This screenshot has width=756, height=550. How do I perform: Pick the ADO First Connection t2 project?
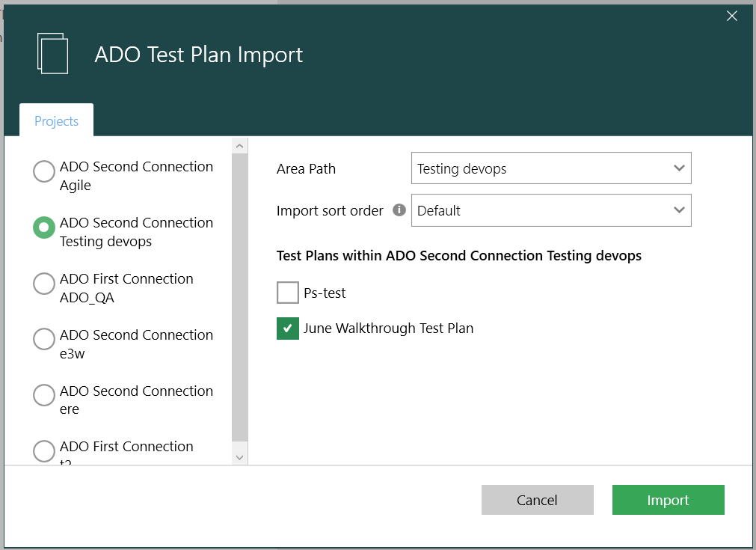[x=43, y=451]
